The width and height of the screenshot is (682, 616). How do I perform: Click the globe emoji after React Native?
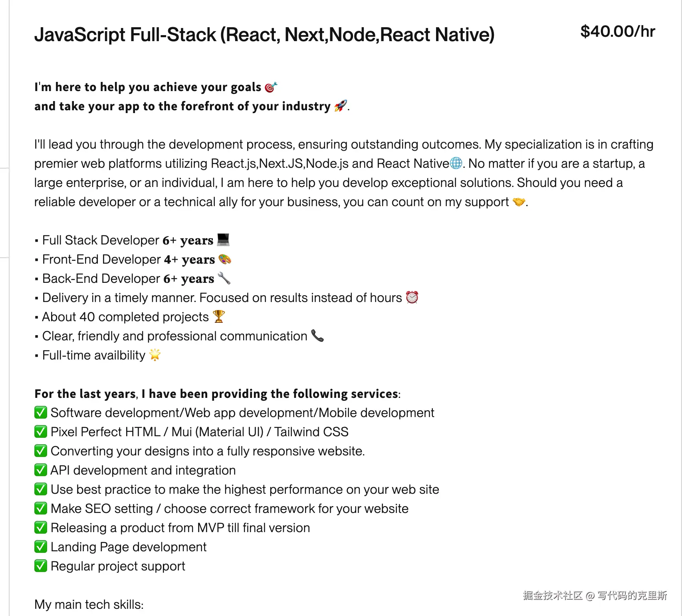tap(456, 163)
